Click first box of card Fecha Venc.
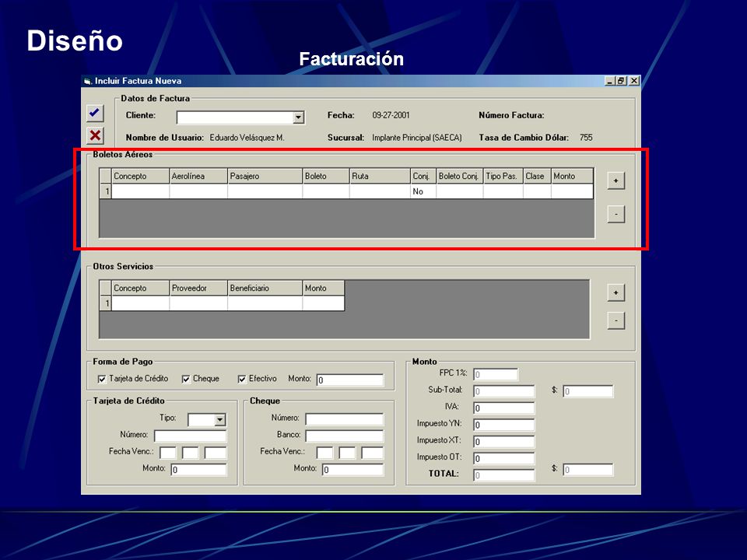This screenshot has width=747, height=560. pos(168,453)
